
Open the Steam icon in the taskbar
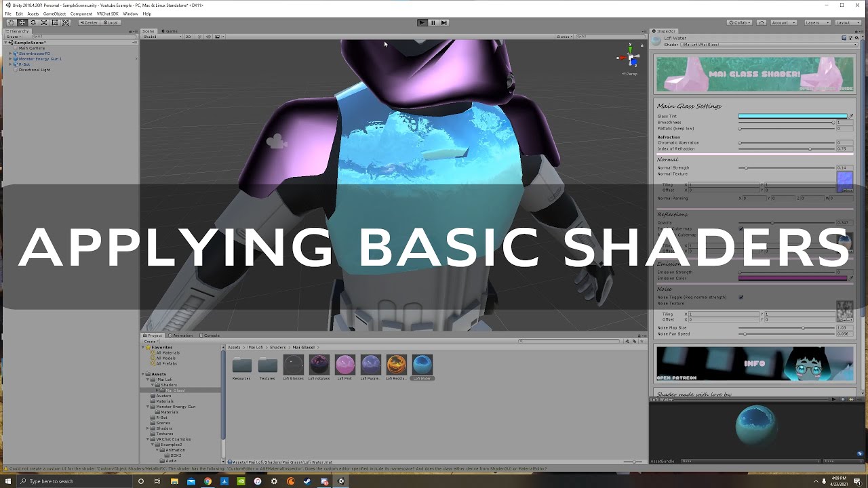(x=307, y=481)
